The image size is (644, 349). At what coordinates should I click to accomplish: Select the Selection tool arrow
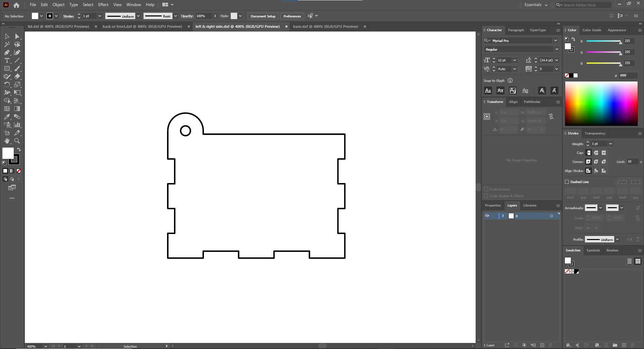[x=7, y=36]
